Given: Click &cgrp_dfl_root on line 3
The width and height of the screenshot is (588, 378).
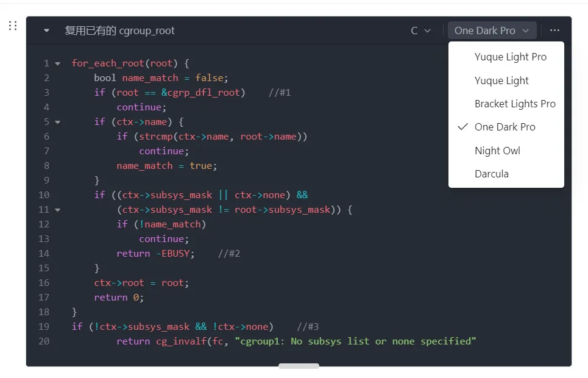Looking at the screenshot, I should tap(200, 93).
